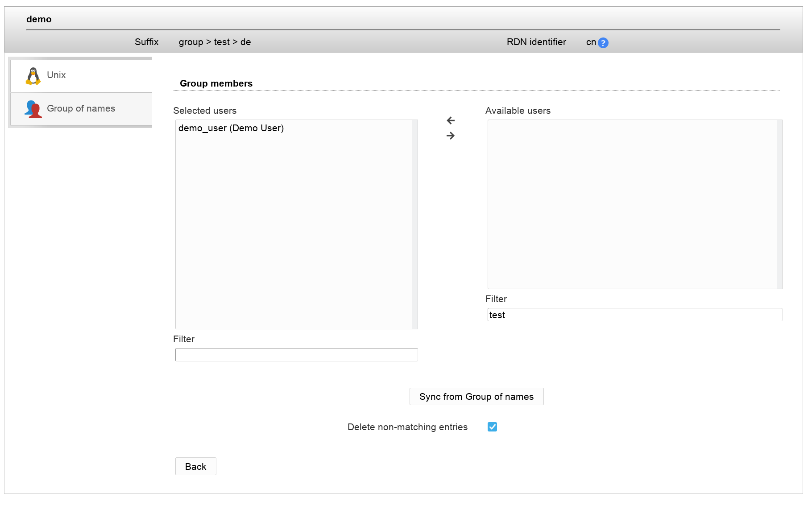Click the Unix penguin icon
812x506 pixels.
tap(33, 76)
